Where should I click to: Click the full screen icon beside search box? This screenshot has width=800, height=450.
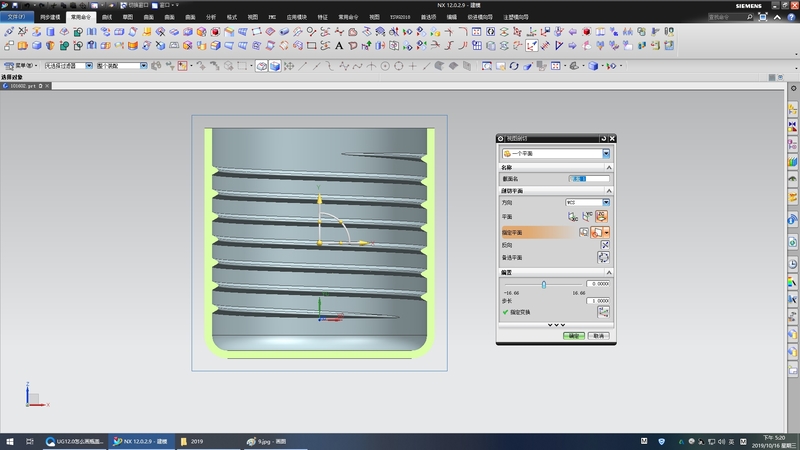(x=762, y=17)
